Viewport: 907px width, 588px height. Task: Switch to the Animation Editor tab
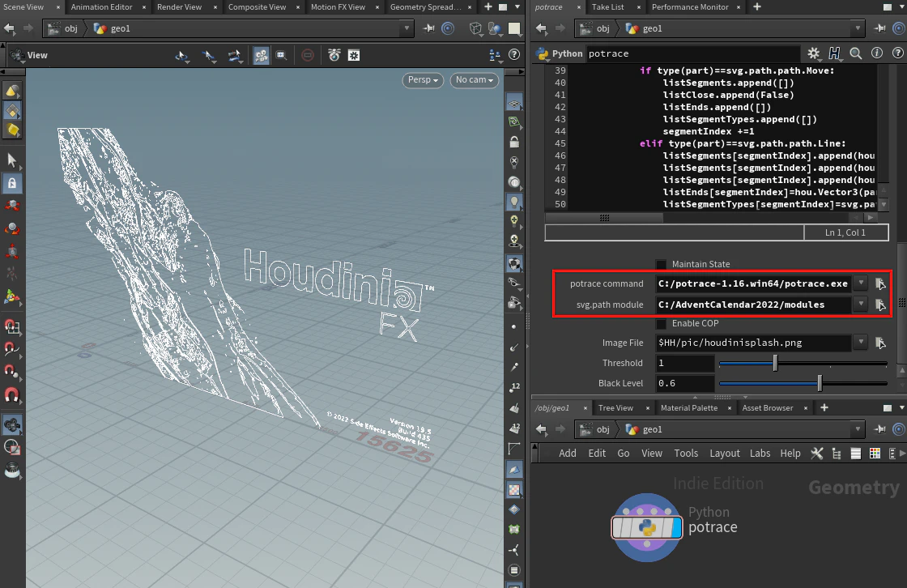point(102,7)
